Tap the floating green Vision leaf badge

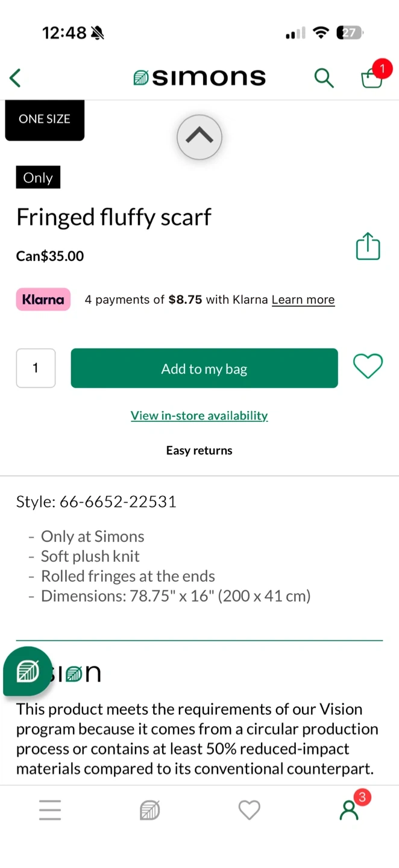28,671
